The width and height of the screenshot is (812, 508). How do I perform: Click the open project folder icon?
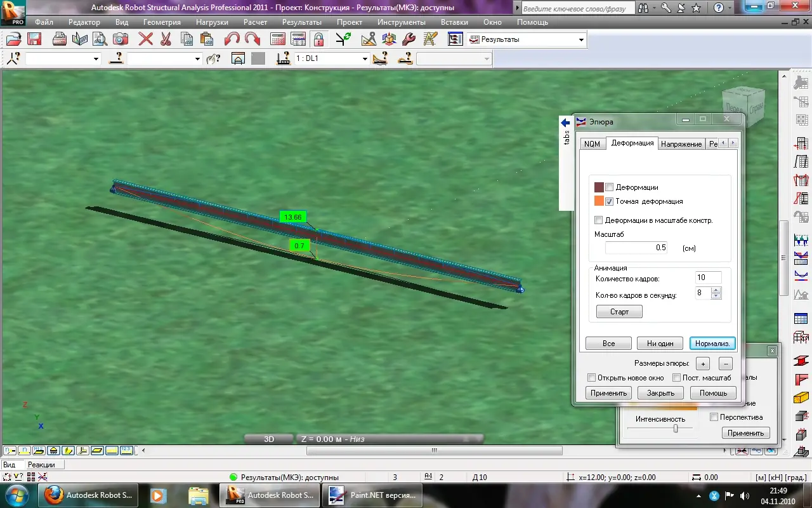13,39
